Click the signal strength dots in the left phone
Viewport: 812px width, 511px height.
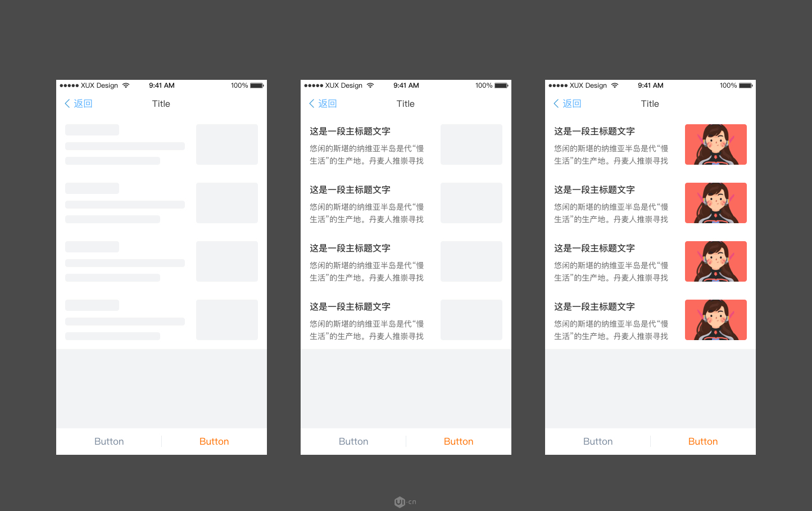pyautogui.click(x=69, y=85)
